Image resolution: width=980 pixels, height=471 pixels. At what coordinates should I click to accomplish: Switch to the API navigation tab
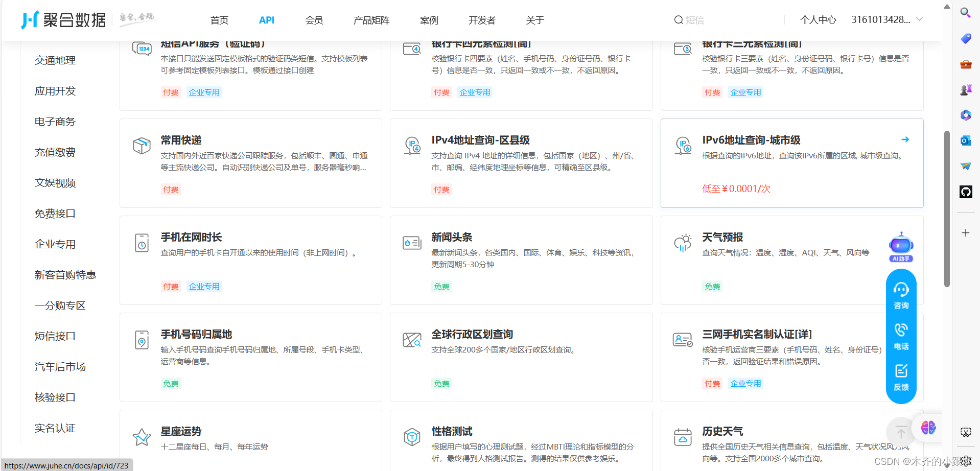tap(266, 20)
